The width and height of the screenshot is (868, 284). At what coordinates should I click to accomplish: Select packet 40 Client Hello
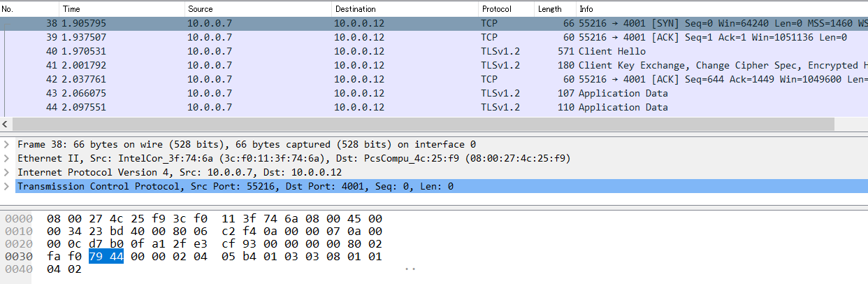434,51
